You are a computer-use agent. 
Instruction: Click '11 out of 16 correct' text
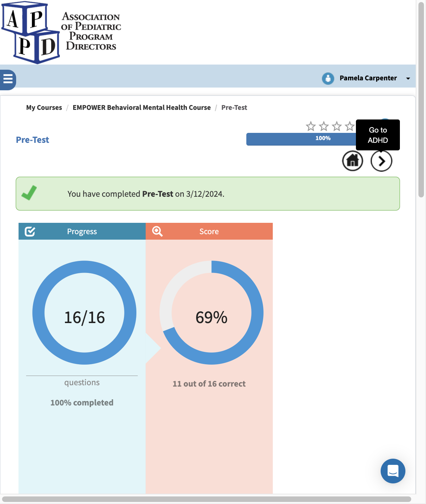[x=209, y=384]
